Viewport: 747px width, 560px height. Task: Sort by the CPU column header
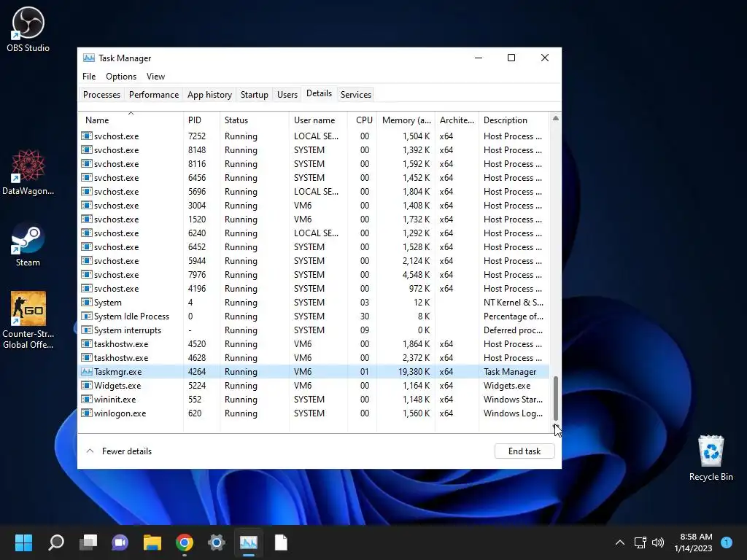363,120
